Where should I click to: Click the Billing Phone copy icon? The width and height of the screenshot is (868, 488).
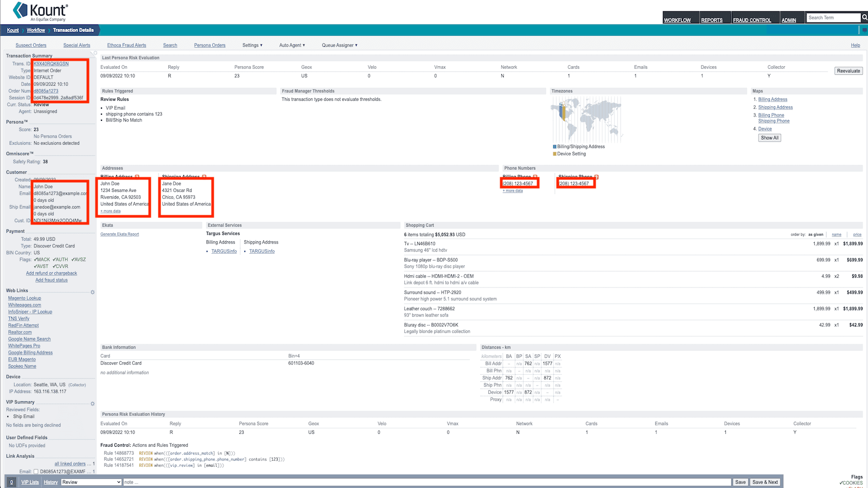click(535, 177)
